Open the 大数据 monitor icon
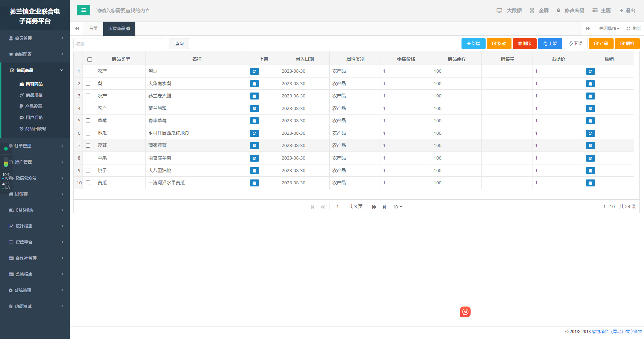644x339 pixels. tap(499, 10)
